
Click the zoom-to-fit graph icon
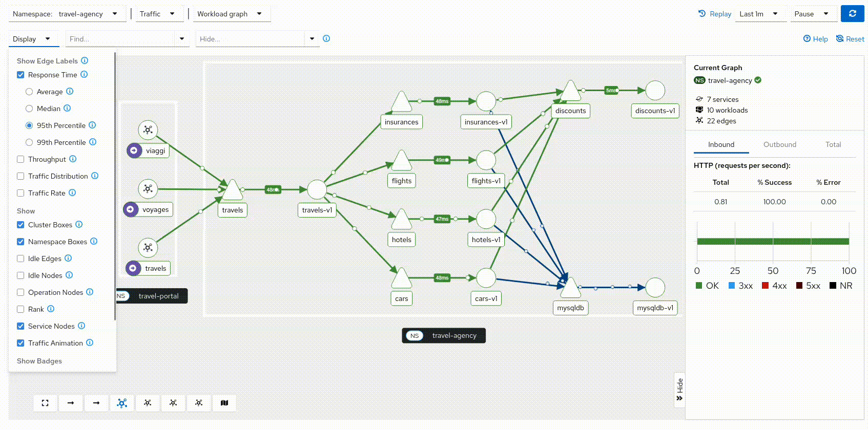pyautogui.click(x=45, y=403)
